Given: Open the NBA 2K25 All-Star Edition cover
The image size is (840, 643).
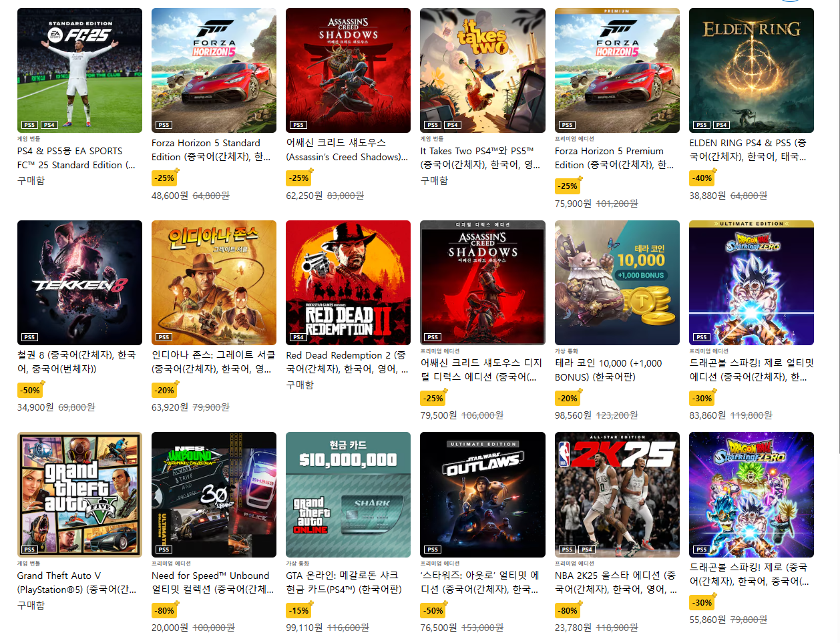Looking at the screenshot, I should pyautogui.click(x=617, y=494).
